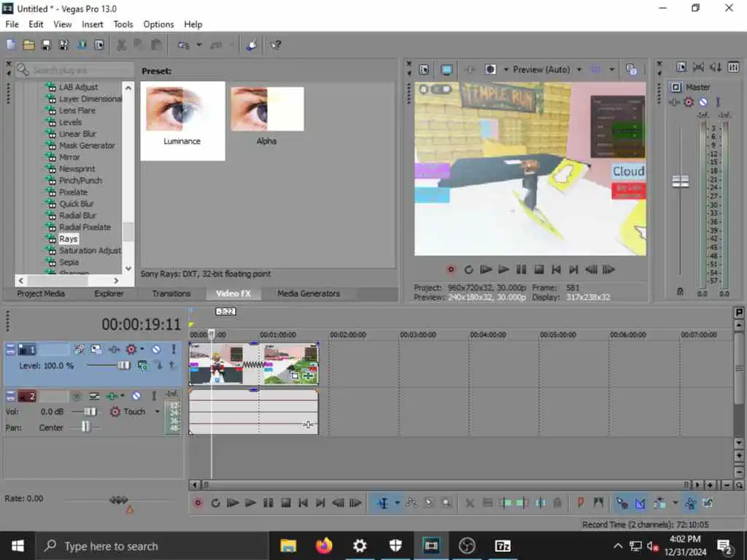The height and width of the screenshot is (560, 747).
Task: Toggle Enable Snapping in timeline toolbar
Action: point(622,503)
